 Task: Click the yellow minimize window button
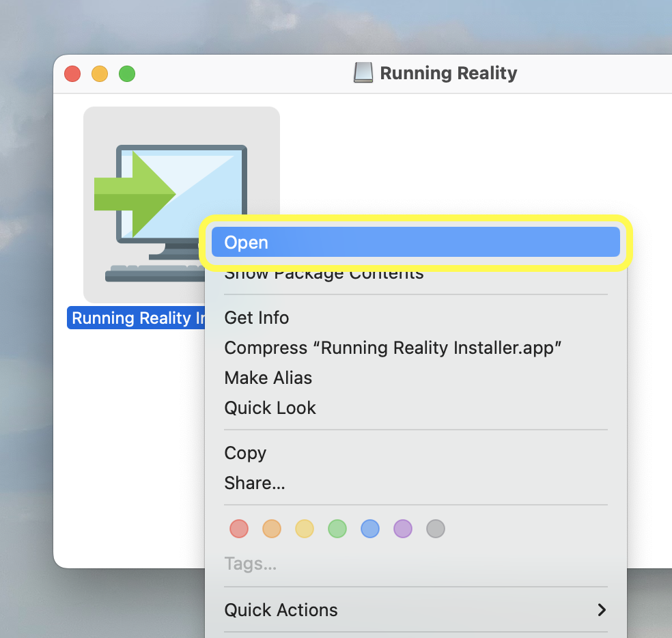coord(100,74)
